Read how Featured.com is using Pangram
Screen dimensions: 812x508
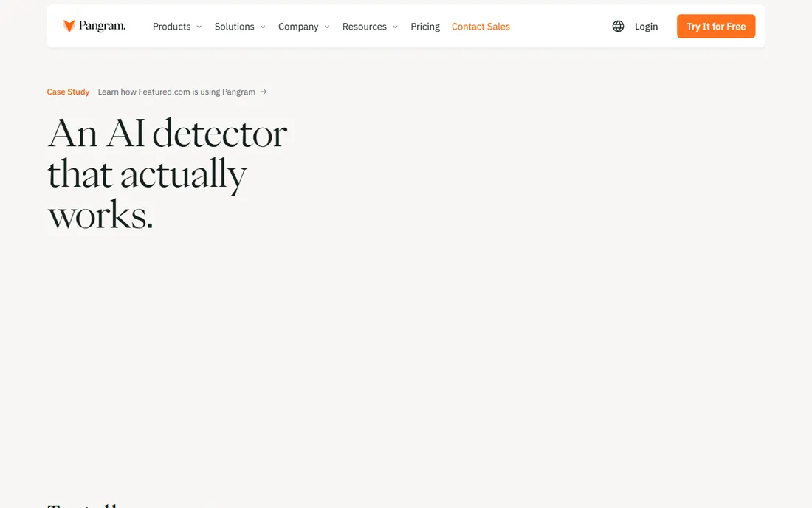176,92
